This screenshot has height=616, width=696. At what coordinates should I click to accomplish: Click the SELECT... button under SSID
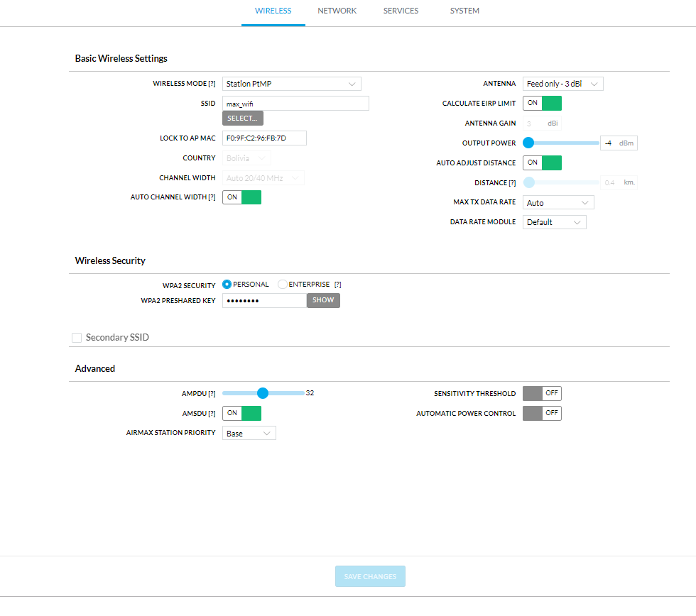pos(243,119)
